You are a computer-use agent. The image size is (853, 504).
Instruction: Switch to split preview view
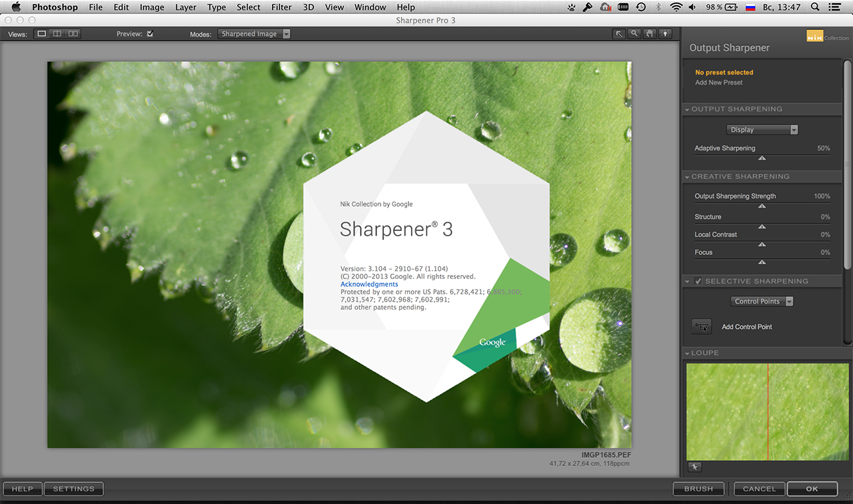pyautogui.click(x=57, y=34)
